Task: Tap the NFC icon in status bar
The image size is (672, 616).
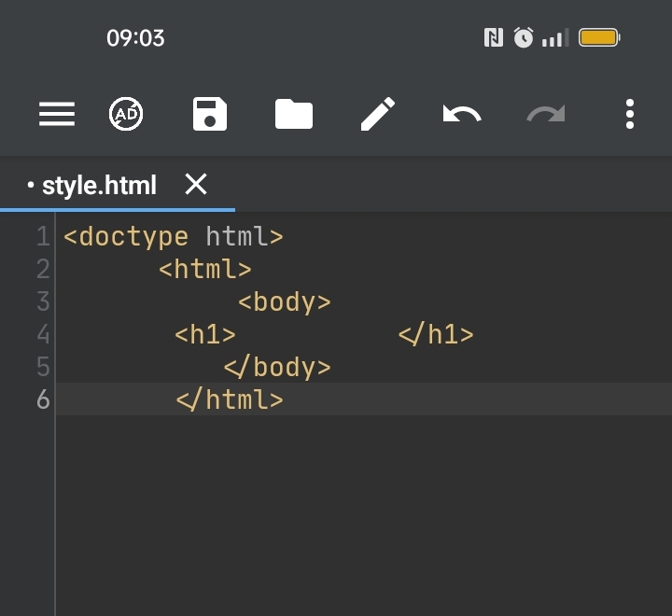Action: pyautogui.click(x=494, y=38)
